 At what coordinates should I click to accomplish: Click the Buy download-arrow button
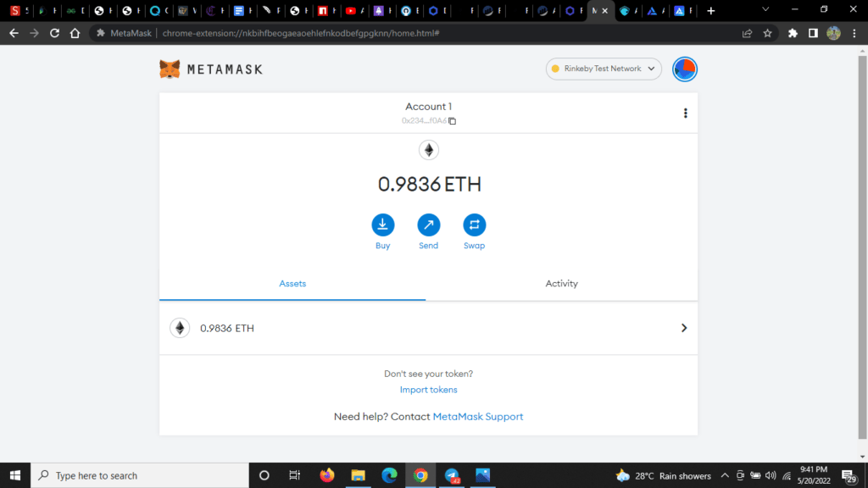382,225
